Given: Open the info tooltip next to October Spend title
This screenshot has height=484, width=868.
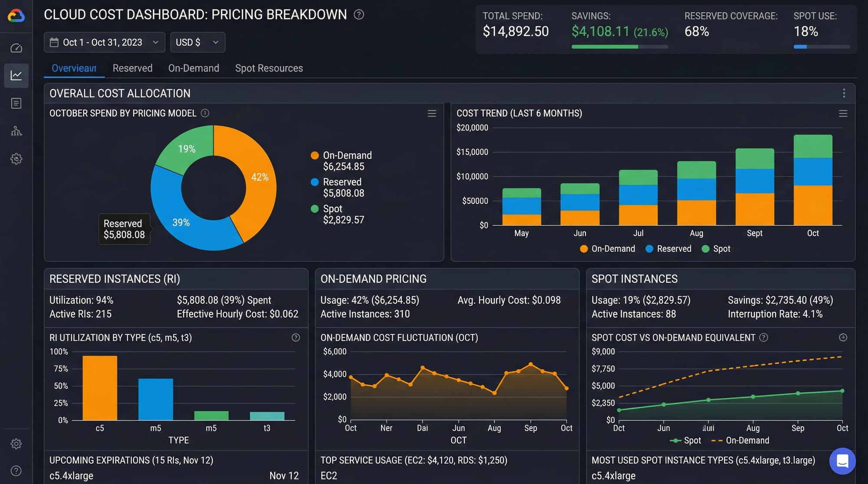Looking at the screenshot, I should pyautogui.click(x=205, y=113).
